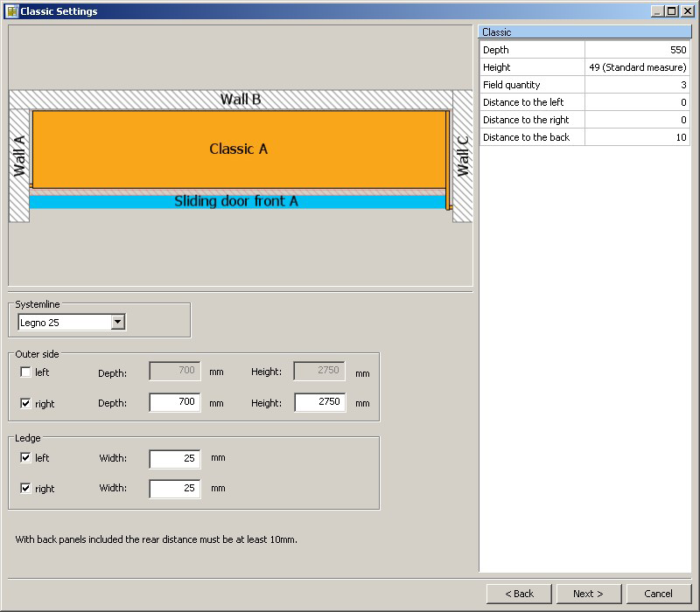Select the Distance to the back value
The image size is (700, 612).
[x=637, y=137]
